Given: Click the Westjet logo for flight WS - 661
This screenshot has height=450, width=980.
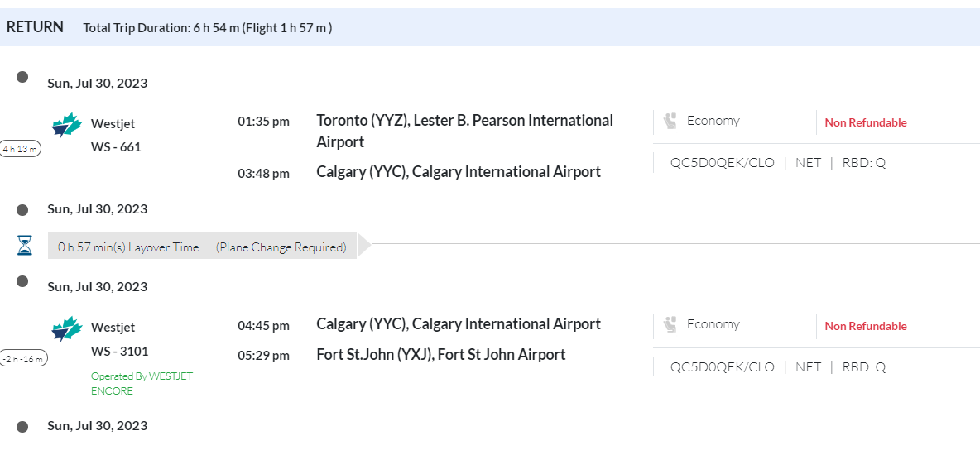Looking at the screenshot, I should (67, 124).
